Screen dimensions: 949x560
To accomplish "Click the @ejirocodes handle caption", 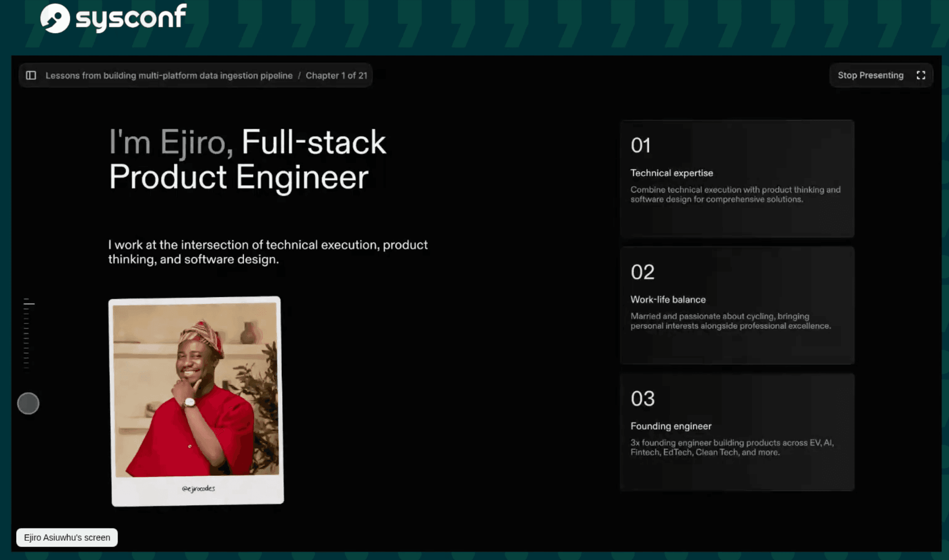I will (x=198, y=488).
